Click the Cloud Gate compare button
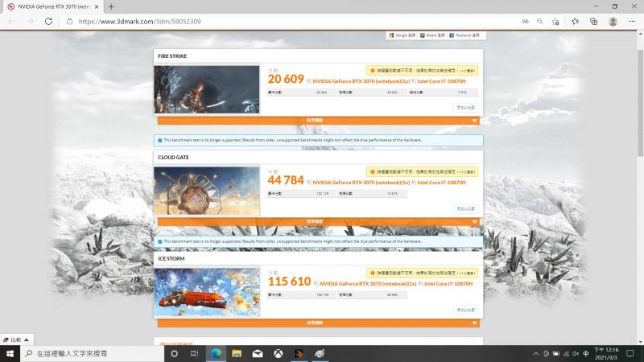 click(466, 209)
